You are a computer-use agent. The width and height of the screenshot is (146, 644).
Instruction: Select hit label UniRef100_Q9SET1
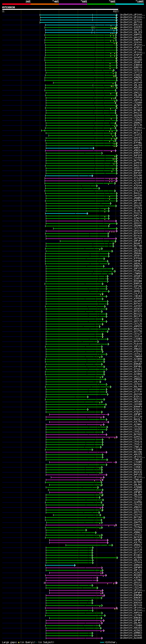[x=131, y=30]
